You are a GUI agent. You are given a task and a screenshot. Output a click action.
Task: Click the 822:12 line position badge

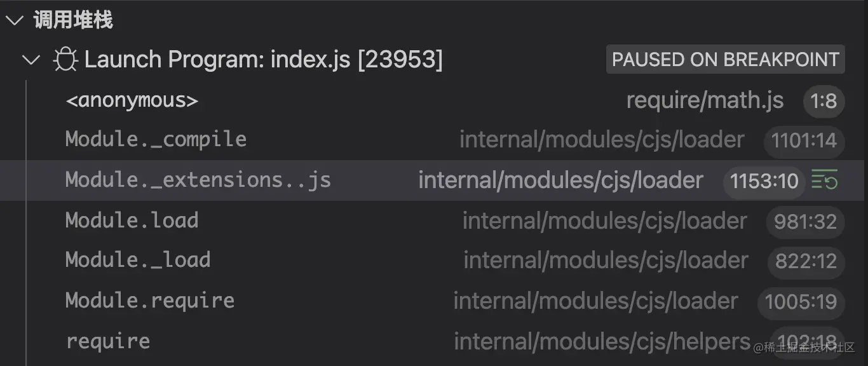(806, 261)
